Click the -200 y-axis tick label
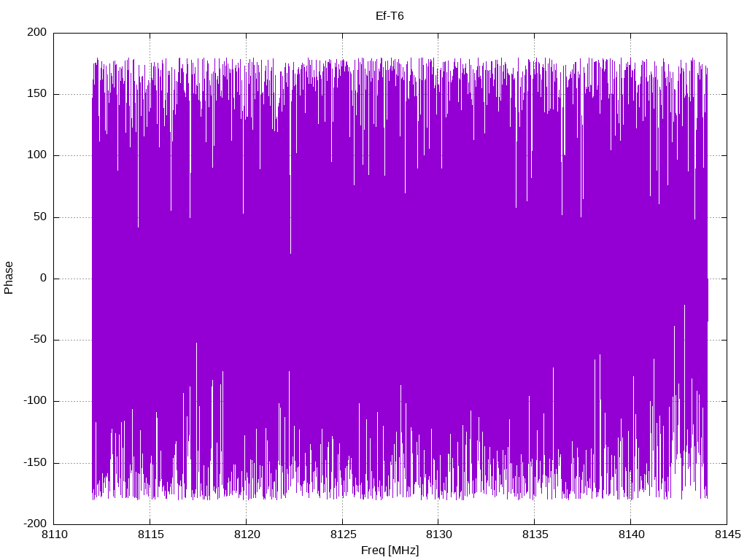The image size is (747, 560). [35, 524]
